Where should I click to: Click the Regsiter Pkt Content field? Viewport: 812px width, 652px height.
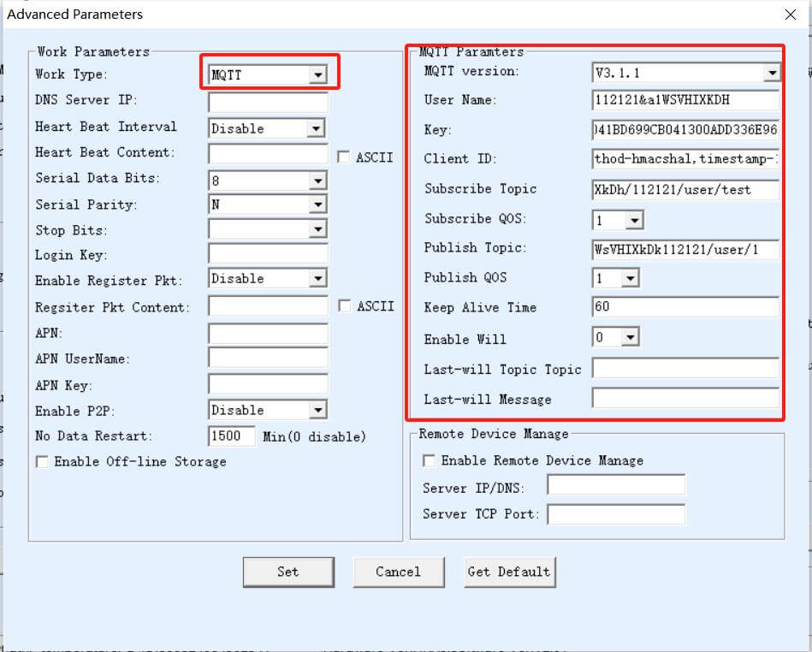pos(269,305)
